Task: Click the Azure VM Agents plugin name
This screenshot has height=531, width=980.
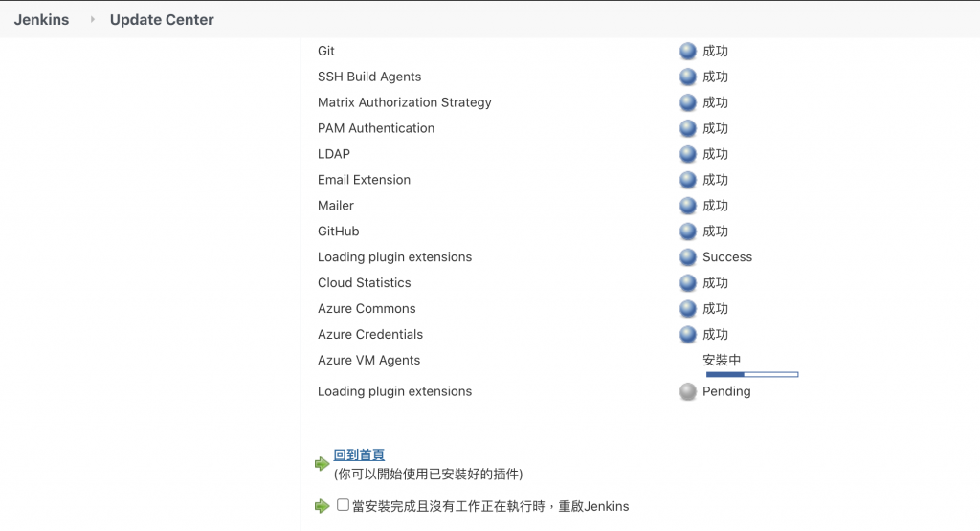Action: [368, 361]
